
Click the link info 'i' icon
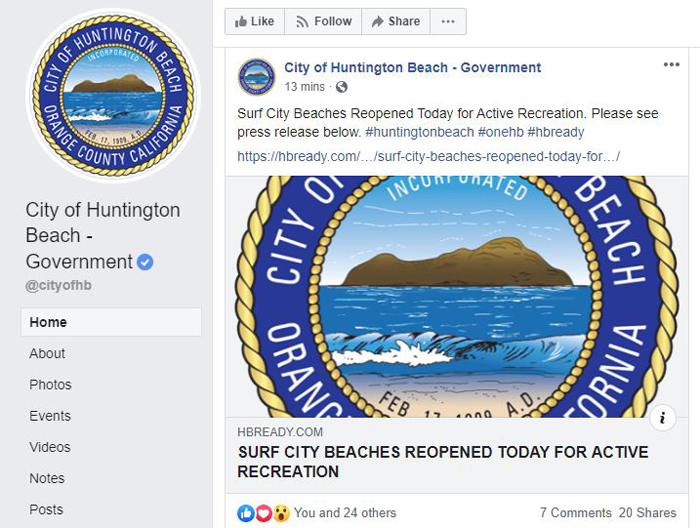click(662, 418)
